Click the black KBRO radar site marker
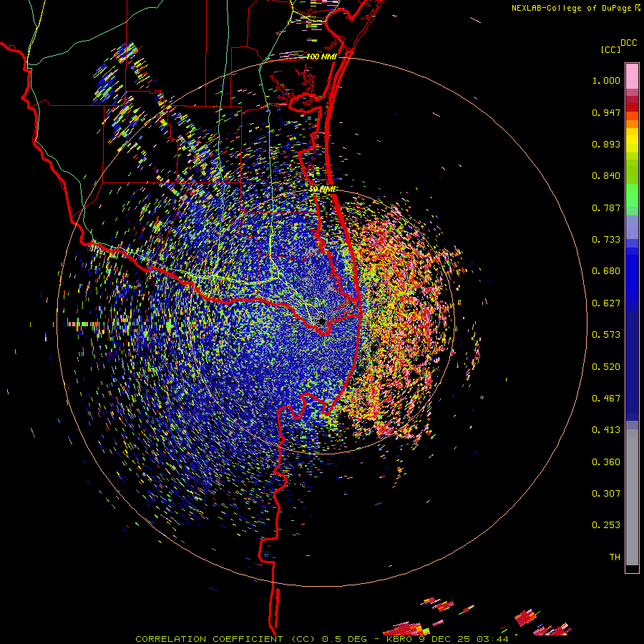Viewport: 644px width, 644px height. pos(321,321)
